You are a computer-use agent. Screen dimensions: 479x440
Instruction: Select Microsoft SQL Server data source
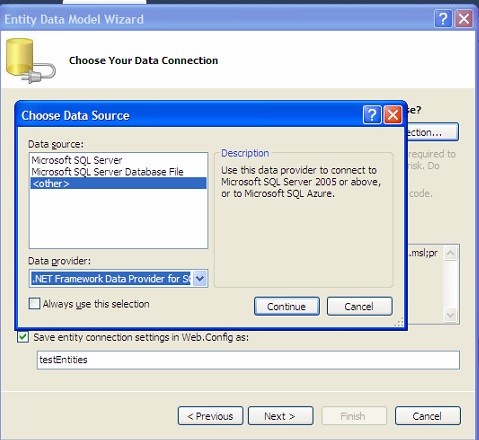pos(118,160)
